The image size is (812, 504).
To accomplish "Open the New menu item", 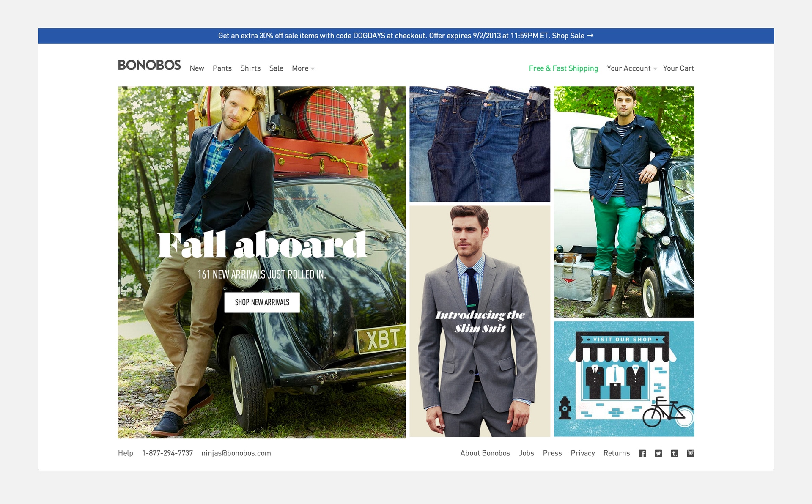I will pyautogui.click(x=197, y=68).
